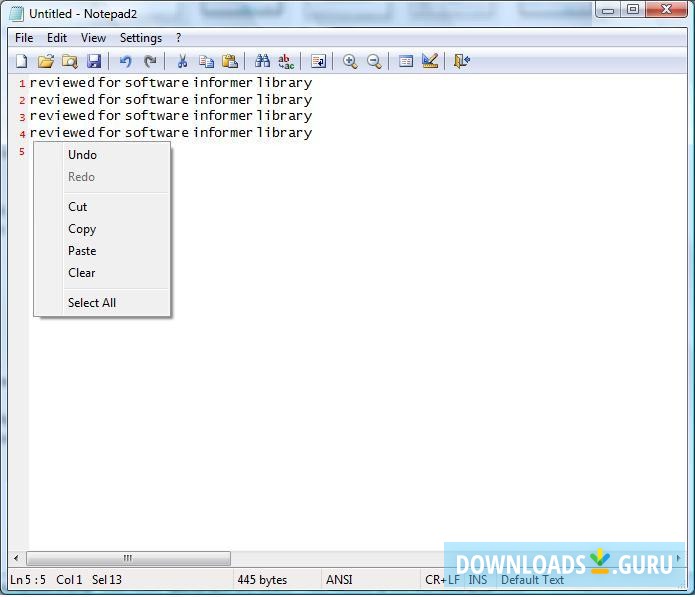Open the customize schemes ruler icon
This screenshot has height=597, width=695.
click(x=430, y=61)
